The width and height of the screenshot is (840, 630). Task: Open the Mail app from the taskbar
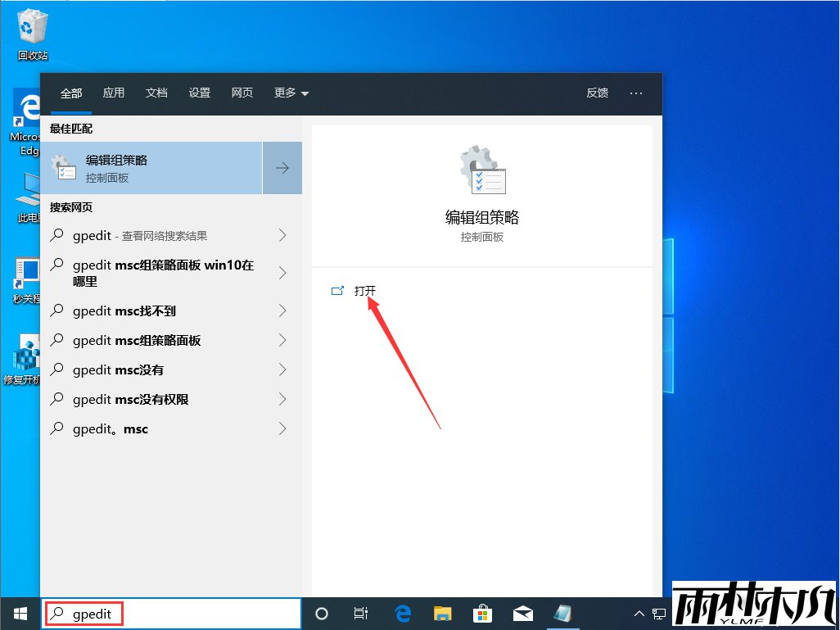pos(524,613)
